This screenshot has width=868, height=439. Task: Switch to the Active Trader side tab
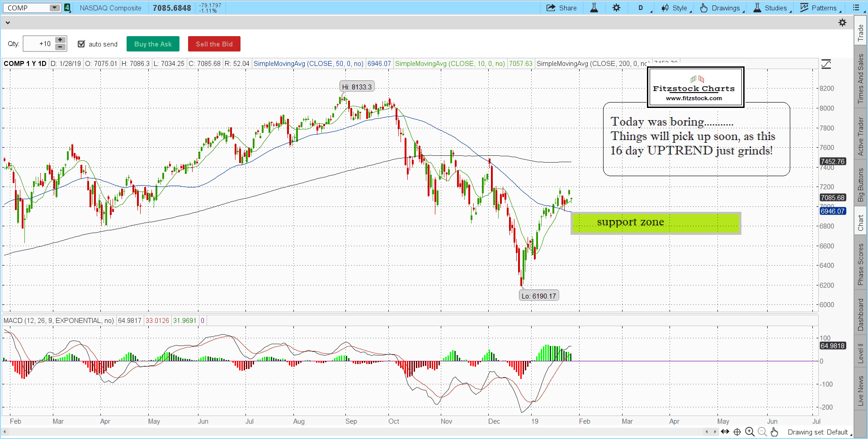tap(860, 136)
